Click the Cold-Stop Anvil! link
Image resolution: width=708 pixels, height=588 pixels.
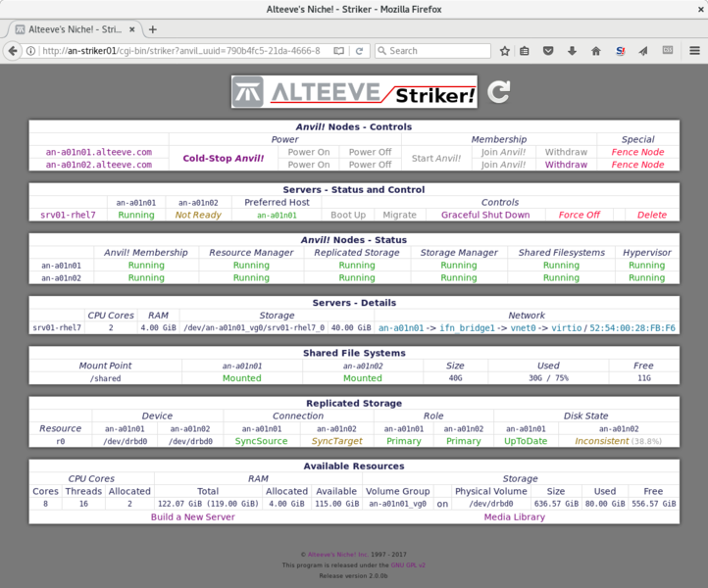(225, 158)
